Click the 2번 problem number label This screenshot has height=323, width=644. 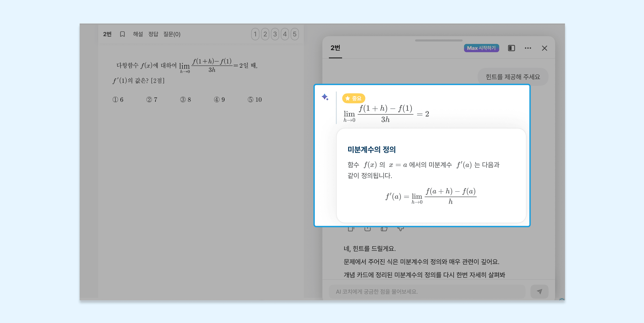coord(107,34)
